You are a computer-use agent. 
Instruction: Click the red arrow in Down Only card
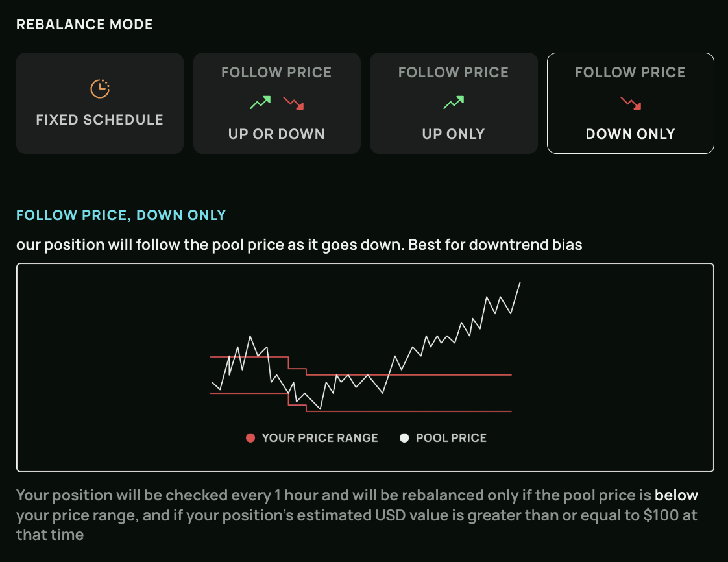click(630, 103)
